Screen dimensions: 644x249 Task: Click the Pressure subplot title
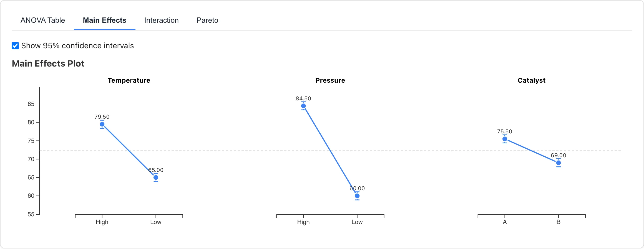click(x=330, y=80)
